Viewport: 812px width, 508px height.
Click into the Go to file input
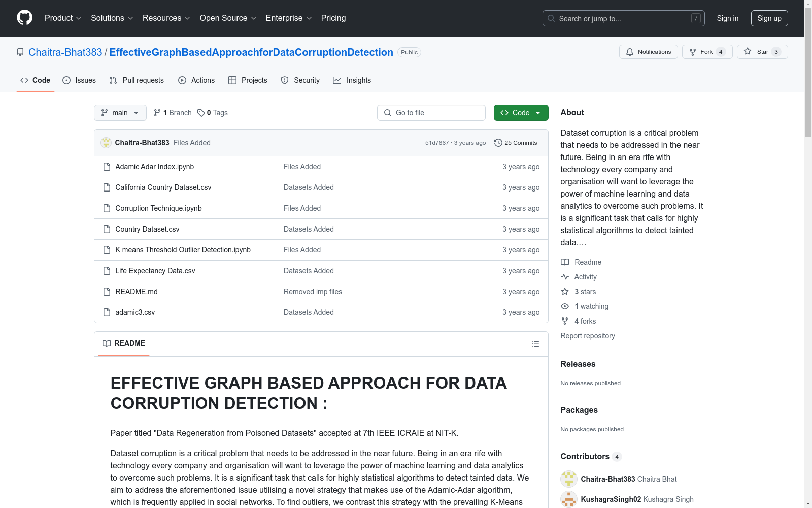coord(431,113)
